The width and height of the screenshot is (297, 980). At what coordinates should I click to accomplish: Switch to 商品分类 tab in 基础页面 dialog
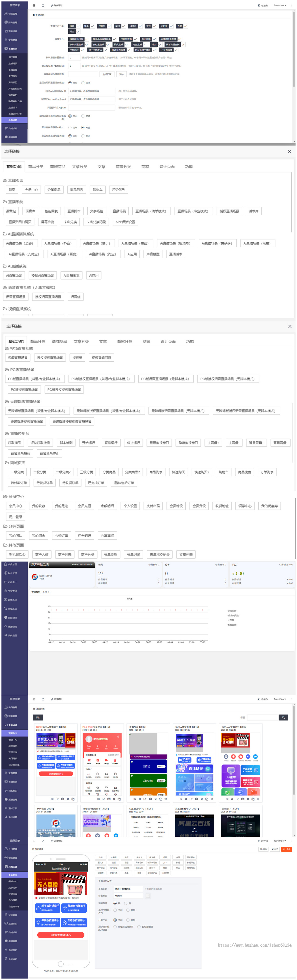pyautogui.click(x=36, y=167)
